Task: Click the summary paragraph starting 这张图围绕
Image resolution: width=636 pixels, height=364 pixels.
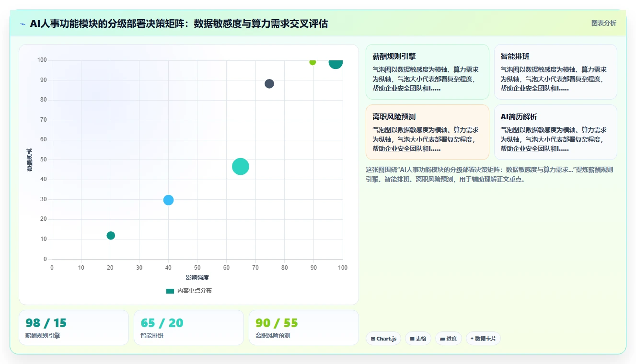Action: tap(489, 174)
